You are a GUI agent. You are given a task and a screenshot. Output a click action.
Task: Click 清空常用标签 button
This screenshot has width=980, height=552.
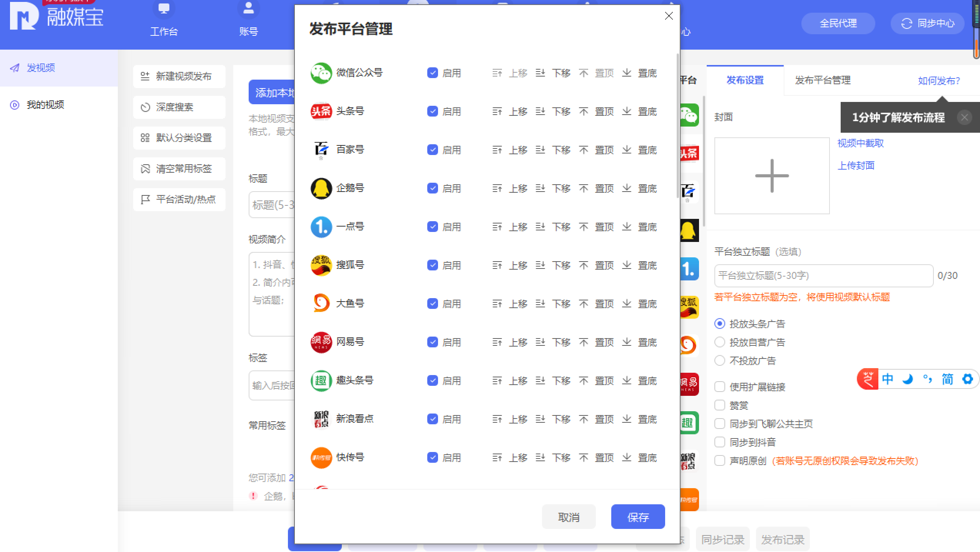pos(179,168)
